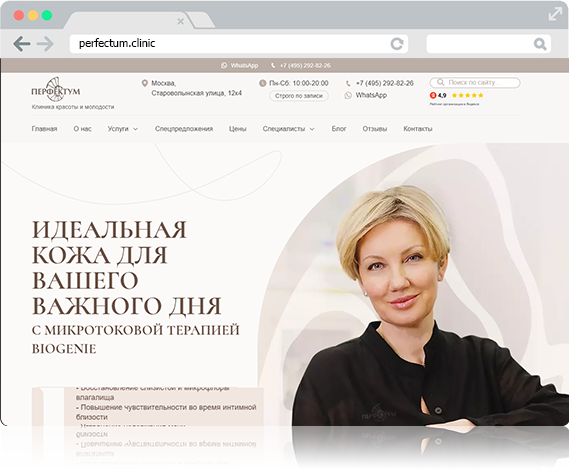This screenshot has width=570, height=470.
Task: Click the Yandex rating badge icon
Action: (x=433, y=95)
